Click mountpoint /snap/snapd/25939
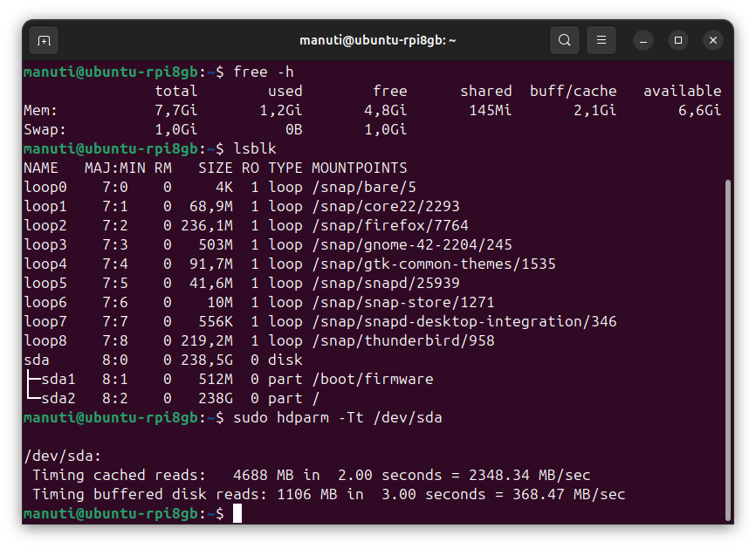Image resolution: width=756 pixels, height=549 pixels. point(386,284)
